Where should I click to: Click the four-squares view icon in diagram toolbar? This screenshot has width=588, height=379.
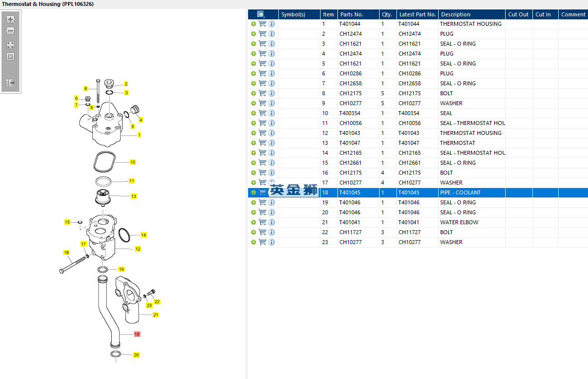click(x=10, y=45)
